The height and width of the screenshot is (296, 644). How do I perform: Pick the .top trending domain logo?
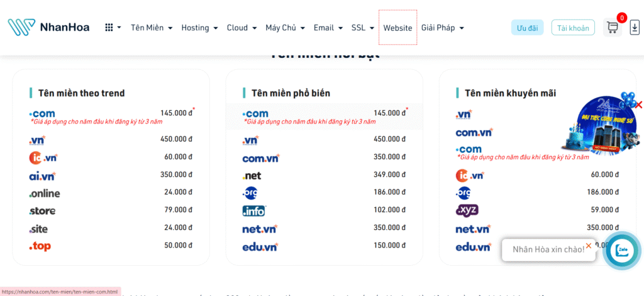coord(40,246)
